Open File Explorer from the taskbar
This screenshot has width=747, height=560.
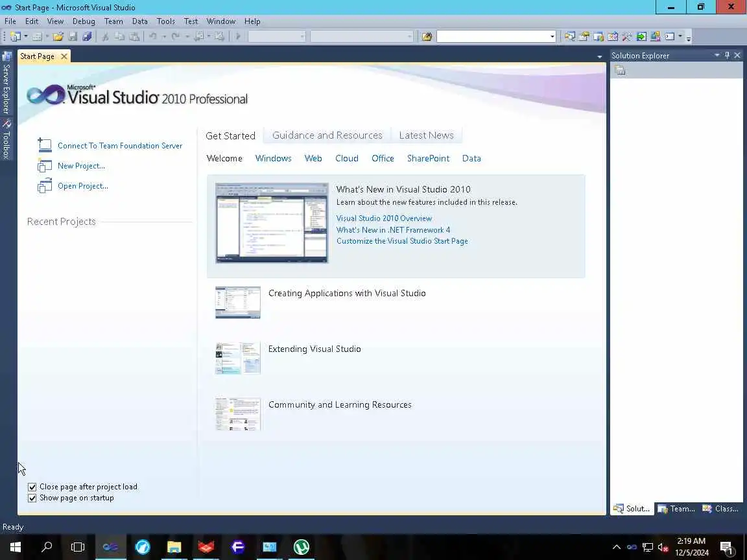coord(174,546)
